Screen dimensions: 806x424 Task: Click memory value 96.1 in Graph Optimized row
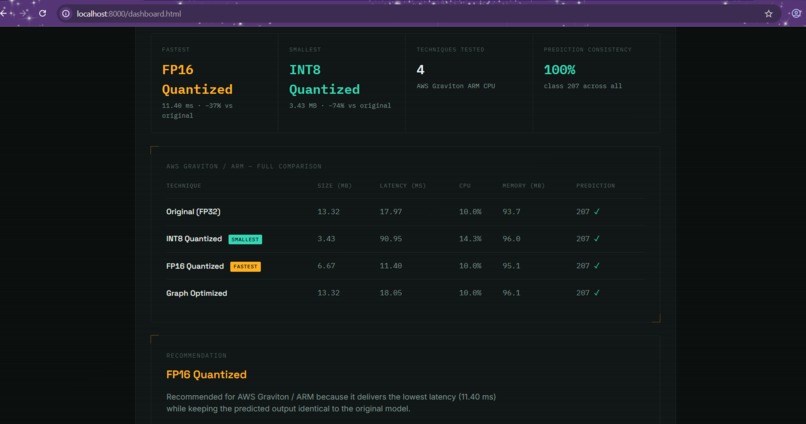[511, 293]
